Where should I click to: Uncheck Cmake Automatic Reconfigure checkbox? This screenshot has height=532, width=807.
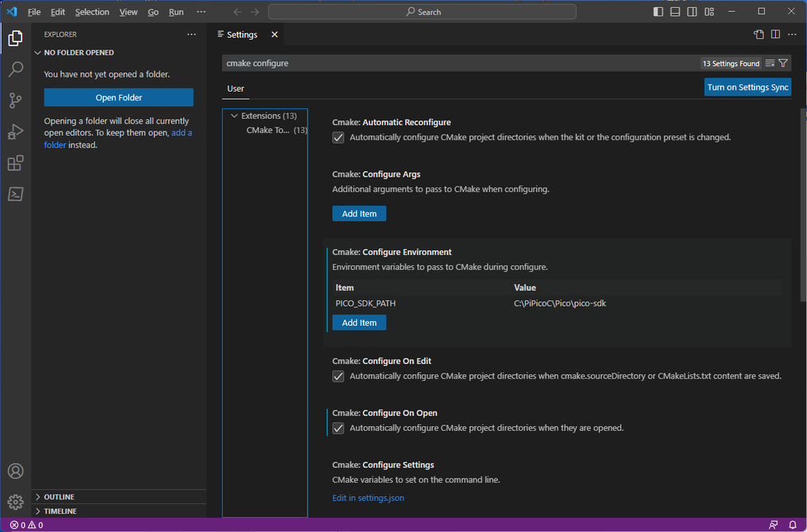point(338,137)
